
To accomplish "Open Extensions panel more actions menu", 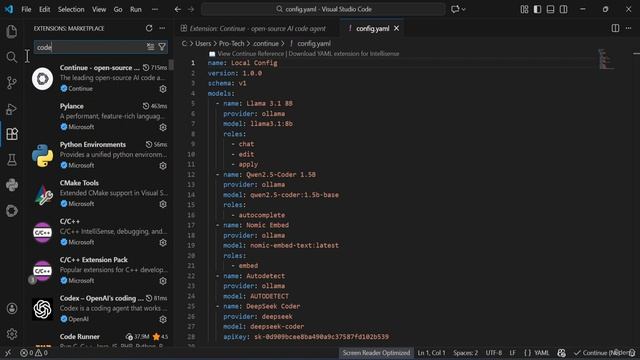I will [162, 28].
